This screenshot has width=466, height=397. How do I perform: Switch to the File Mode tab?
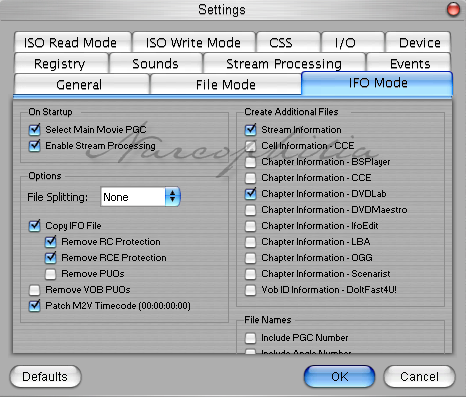coord(226,85)
